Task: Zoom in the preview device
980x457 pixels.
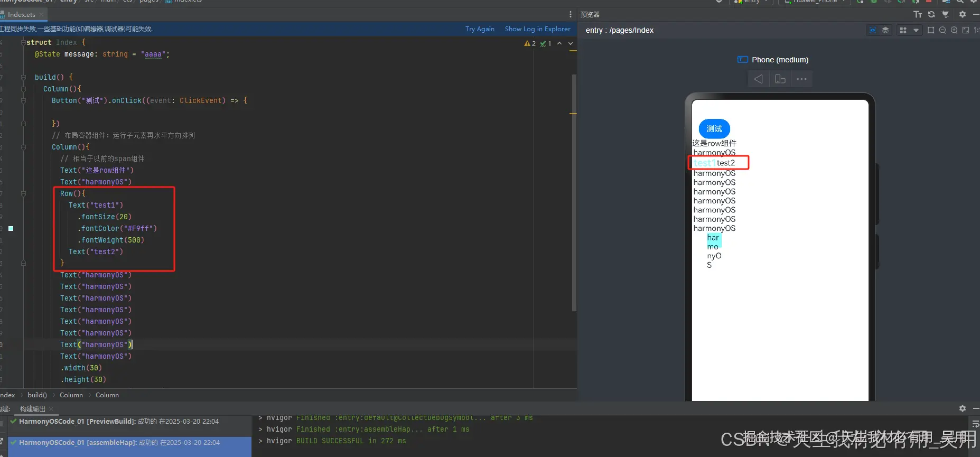Action: click(954, 30)
